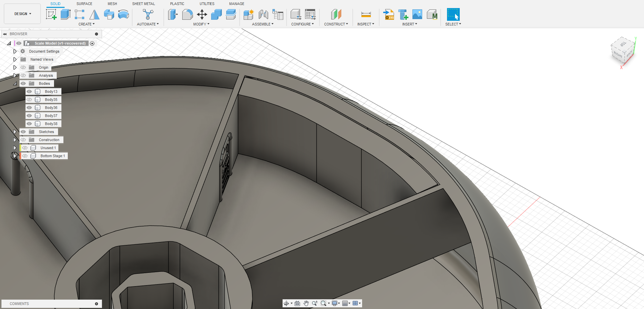Screen dimensions: 644x309
Task: Start the Create Sketch tool
Action: tap(51, 14)
